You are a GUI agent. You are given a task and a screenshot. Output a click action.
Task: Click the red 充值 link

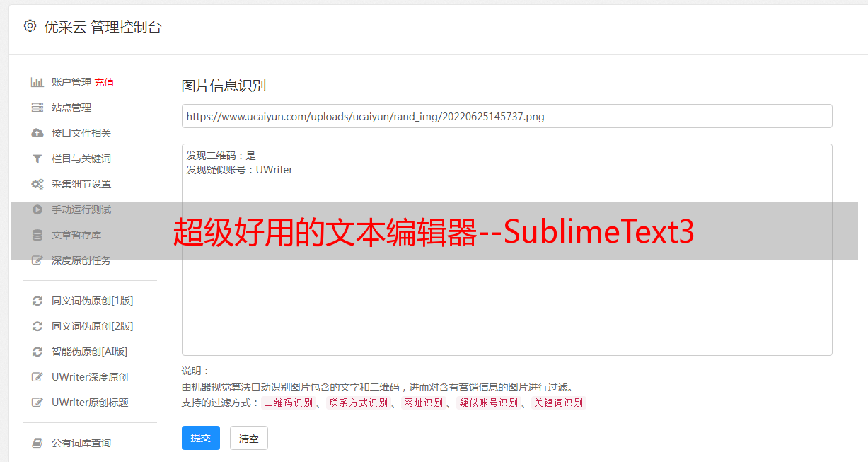pyautogui.click(x=104, y=82)
